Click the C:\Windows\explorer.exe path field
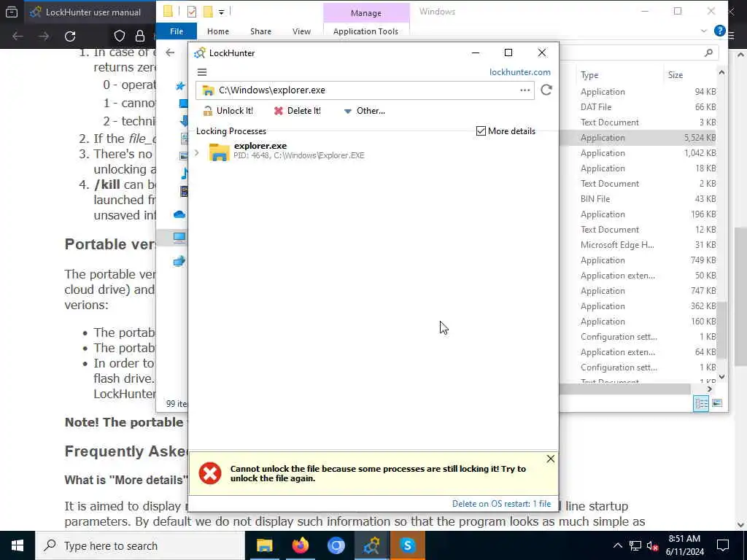Image resolution: width=747 pixels, height=560 pixels. (365, 90)
